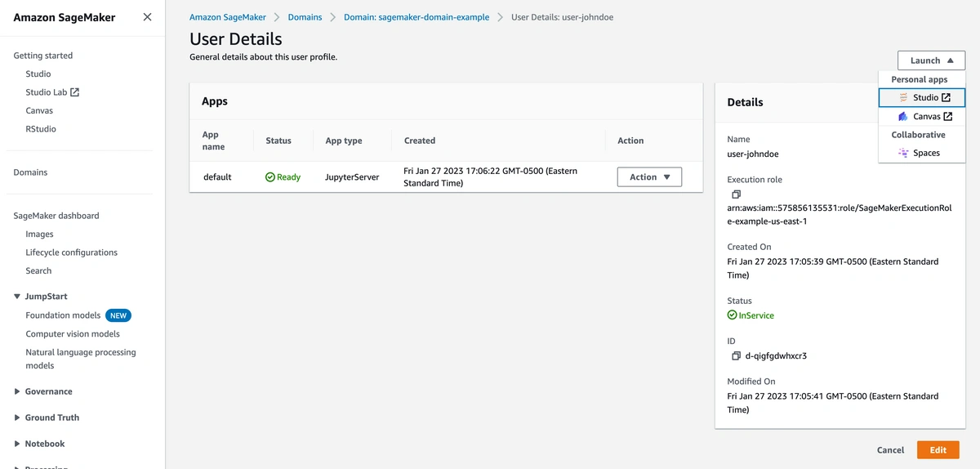Launch Canvas from personal apps menu
The image size is (980, 469).
pos(921,117)
